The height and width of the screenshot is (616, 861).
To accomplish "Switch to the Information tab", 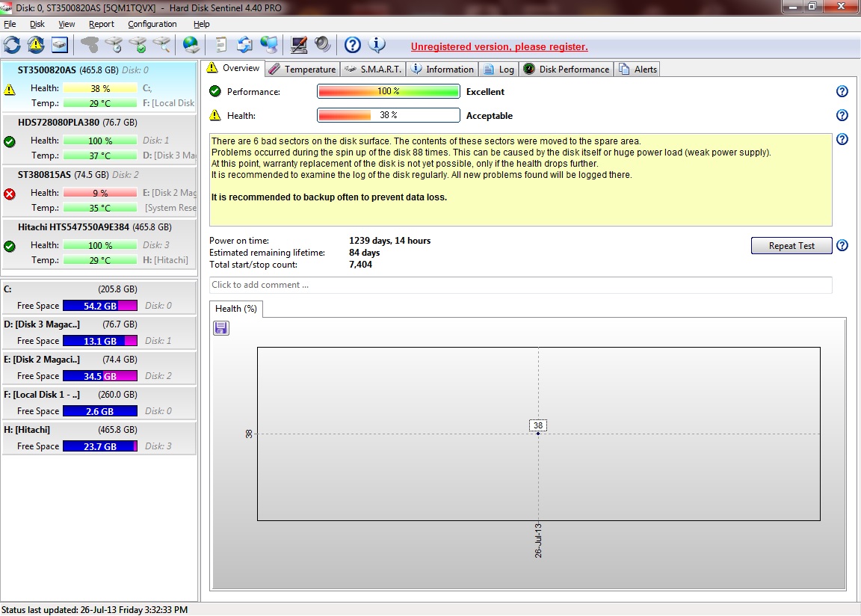I will coord(442,70).
